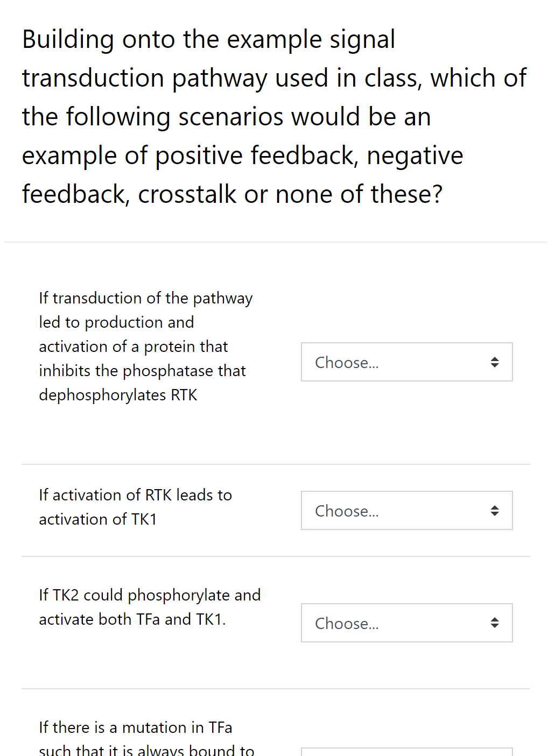Click the up-down arrow icon on the second Choose selector

(x=494, y=510)
